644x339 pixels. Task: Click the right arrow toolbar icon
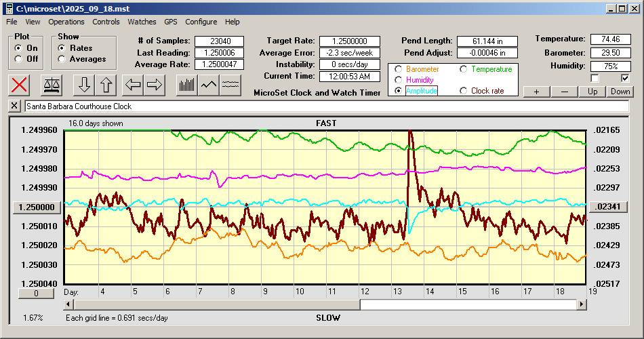click(x=155, y=85)
